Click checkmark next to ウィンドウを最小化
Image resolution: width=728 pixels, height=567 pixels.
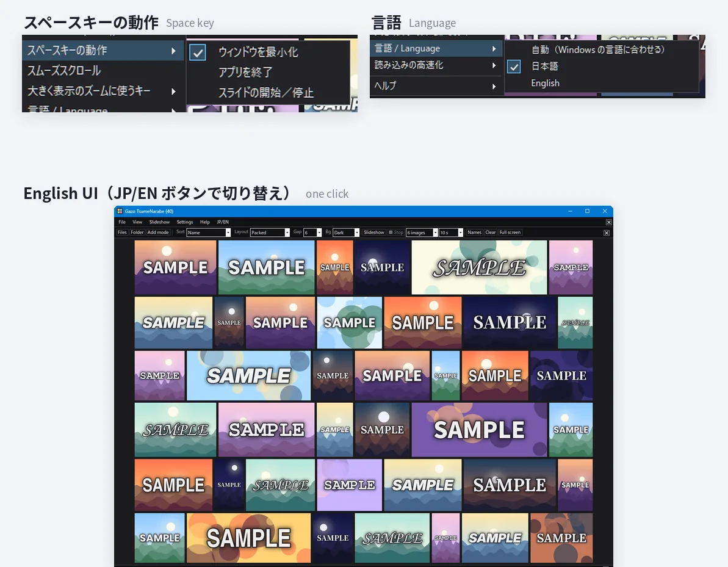coord(198,52)
